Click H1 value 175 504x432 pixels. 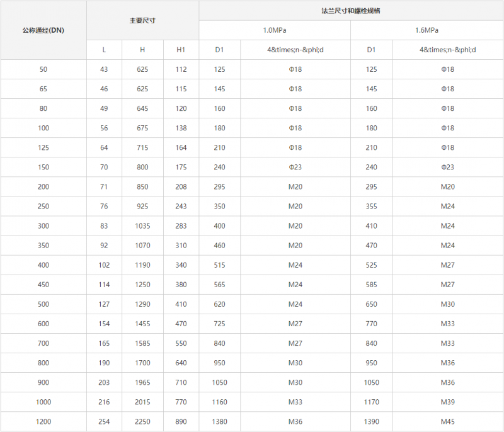(x=181, y=168)
